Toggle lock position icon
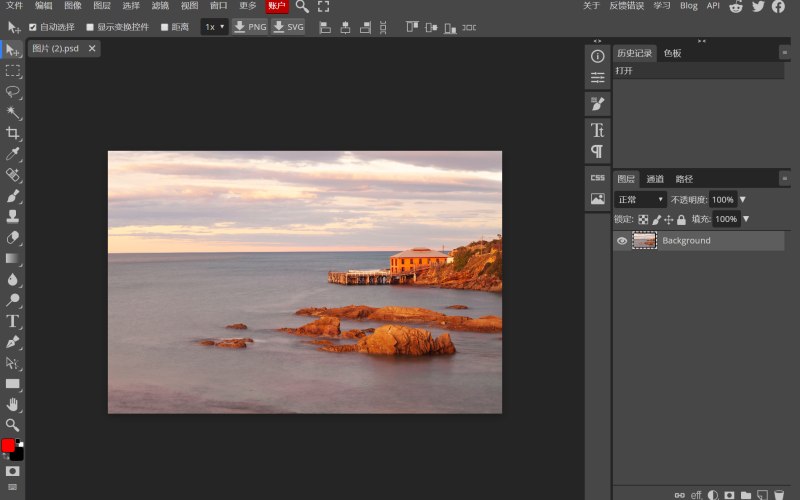 668,219
